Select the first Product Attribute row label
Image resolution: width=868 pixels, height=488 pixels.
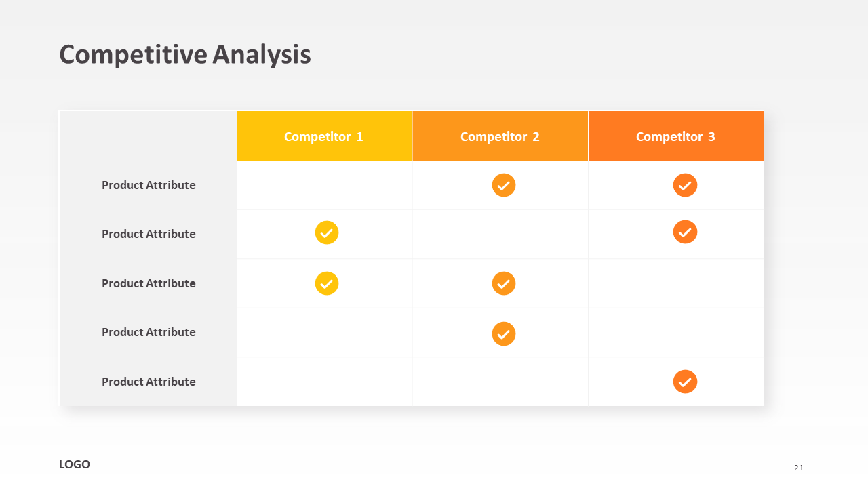(x=149, y=185)
